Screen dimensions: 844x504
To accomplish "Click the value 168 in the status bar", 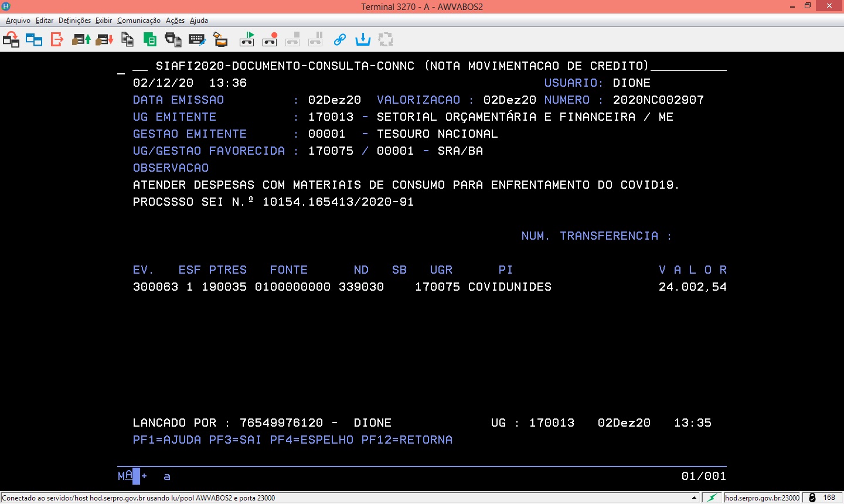I will [x=829, y=498].
